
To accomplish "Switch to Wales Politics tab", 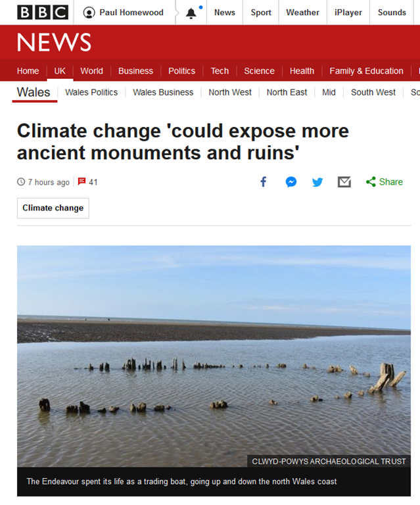I will tap(91, 93).
